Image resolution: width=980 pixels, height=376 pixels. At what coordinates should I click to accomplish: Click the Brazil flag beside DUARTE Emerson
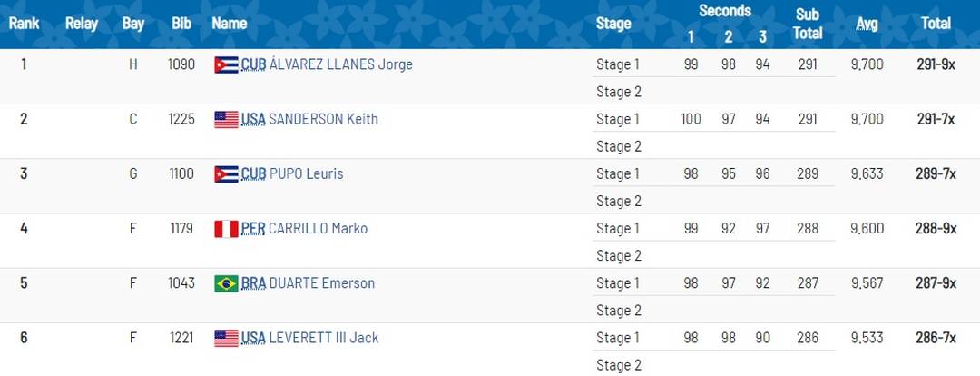tap(226, 283)
